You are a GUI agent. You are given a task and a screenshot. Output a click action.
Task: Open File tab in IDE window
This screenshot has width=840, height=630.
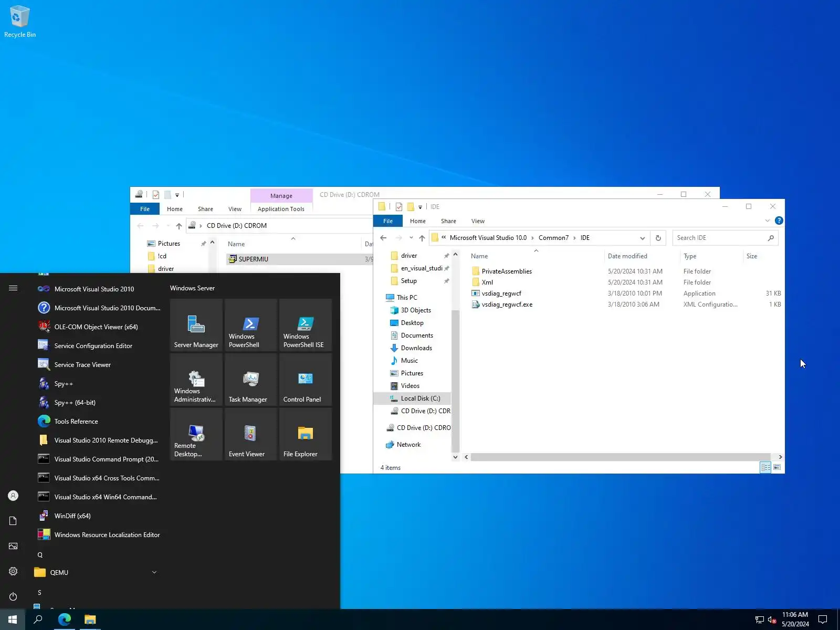pyautogui.click(x=388, y=221)
